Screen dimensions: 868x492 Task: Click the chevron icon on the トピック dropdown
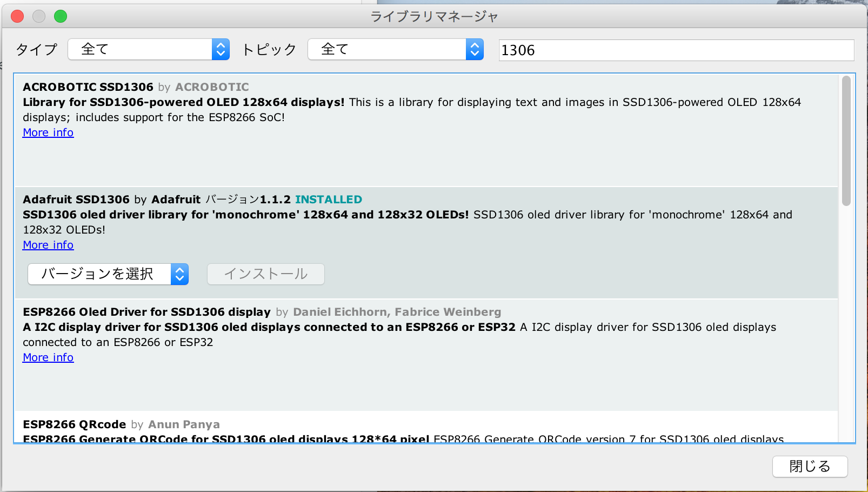pyautogui.click(x=474, y=49)
